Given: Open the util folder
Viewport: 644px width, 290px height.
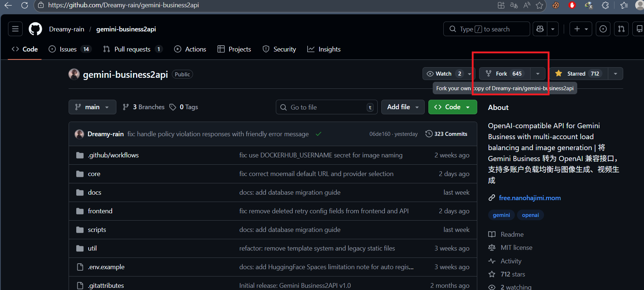Looking at the screenshot, I should click(x=92, y=248).
